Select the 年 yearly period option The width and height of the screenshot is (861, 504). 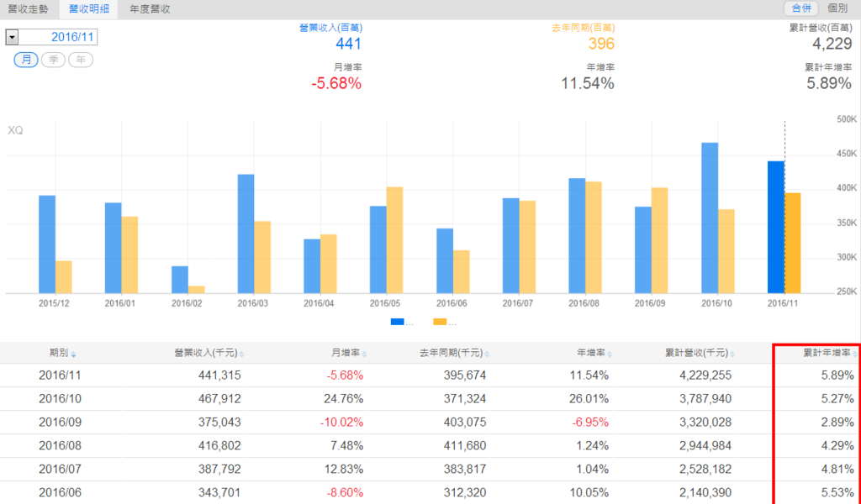(81, 60)
